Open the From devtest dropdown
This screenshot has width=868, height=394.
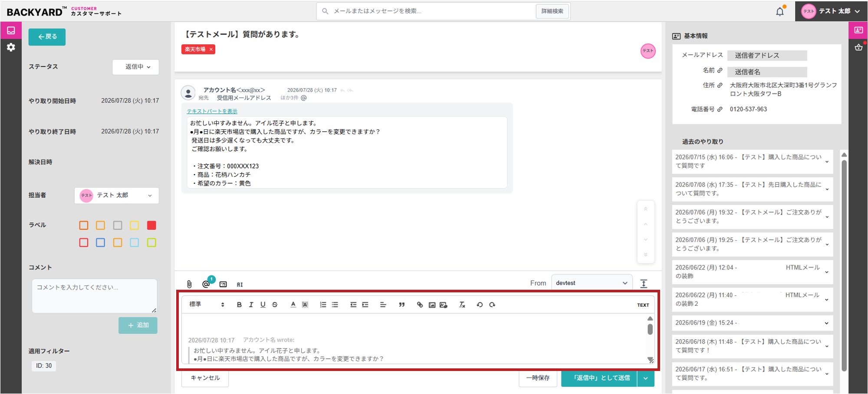(x=592, y=283)
